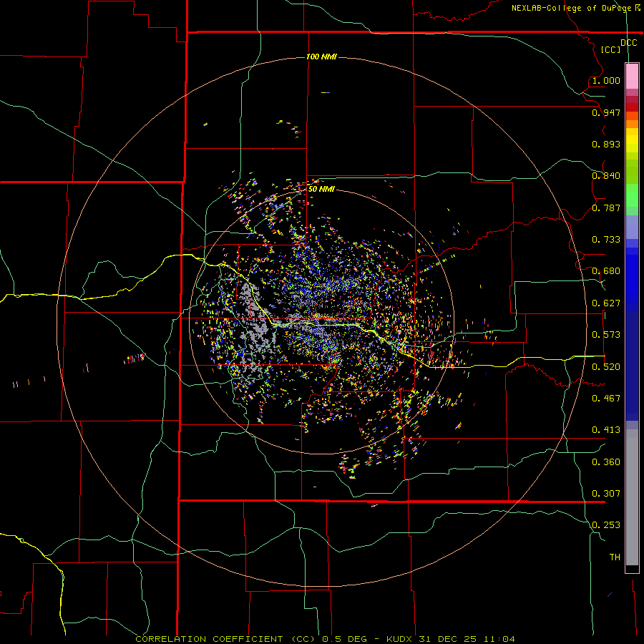
Task: Click the 0.627 color scale value
Action: (x=606, y=303)
